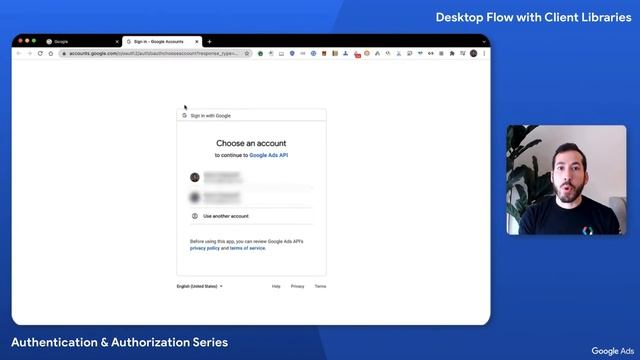Close the Google tab
640x360 pixels.
pos(117,42)
